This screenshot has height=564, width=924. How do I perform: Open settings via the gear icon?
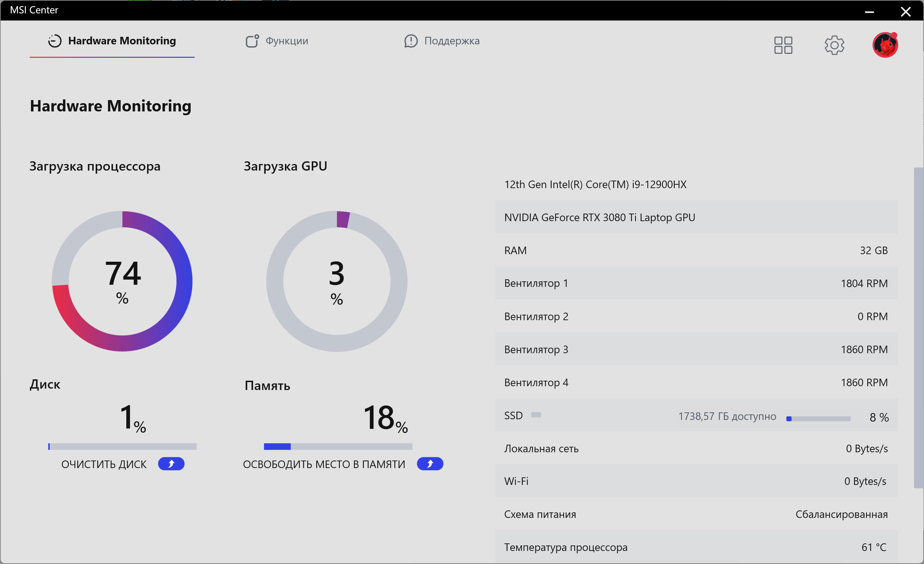(x=834, y=45)
